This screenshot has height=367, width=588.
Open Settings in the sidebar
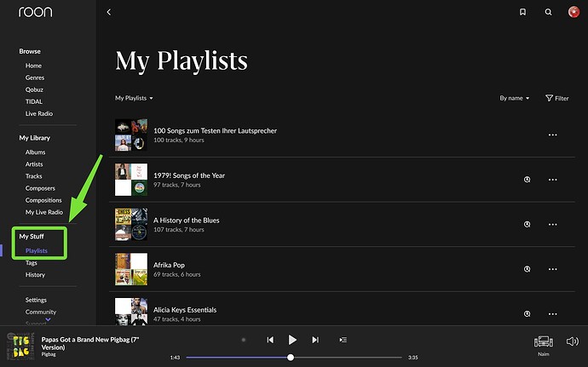36,300
